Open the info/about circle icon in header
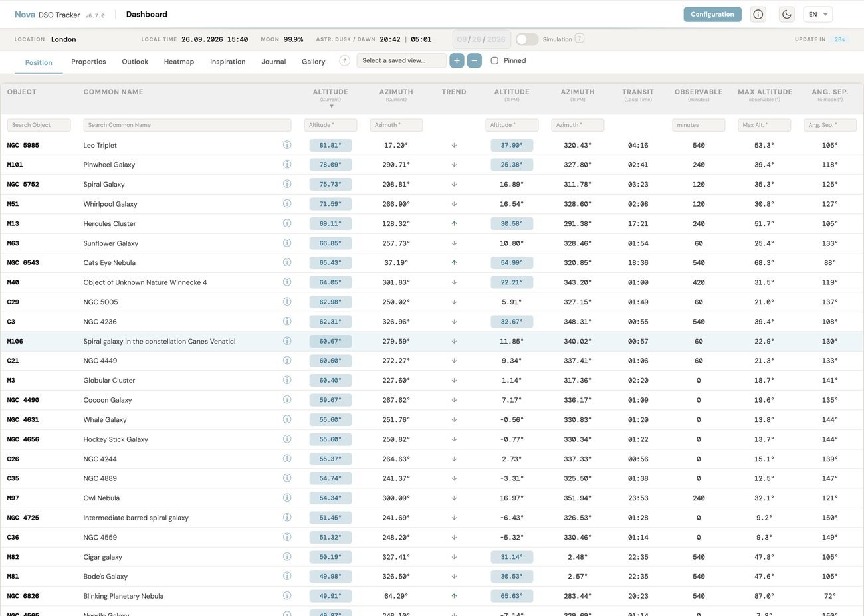The image size is (864, 616). click(758, 14)
